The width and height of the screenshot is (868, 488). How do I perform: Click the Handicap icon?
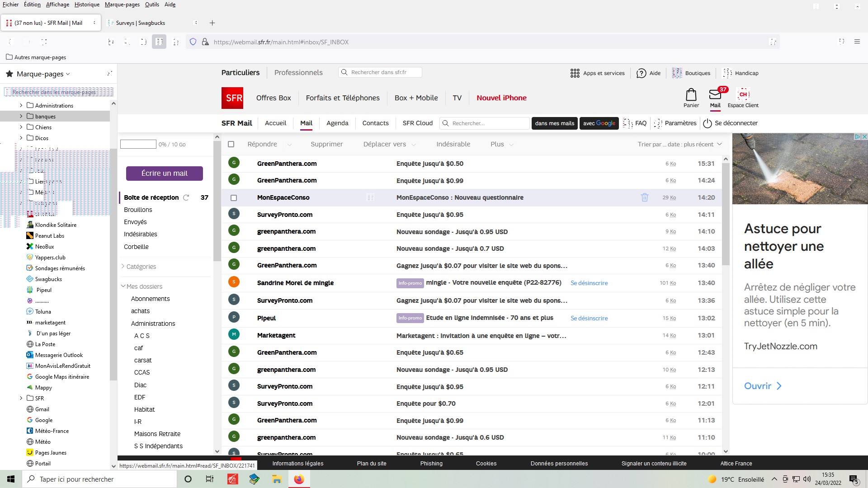727,73
